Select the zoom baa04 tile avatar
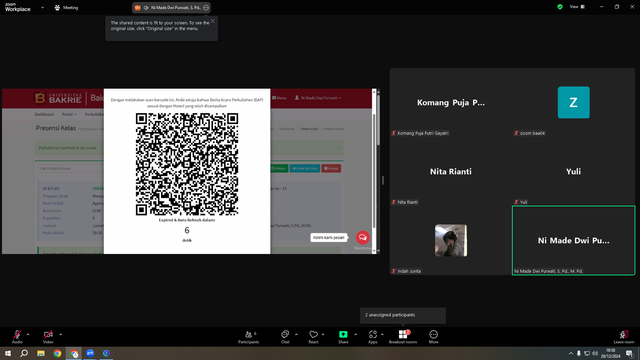640x360 pixels. coord(573,102)
